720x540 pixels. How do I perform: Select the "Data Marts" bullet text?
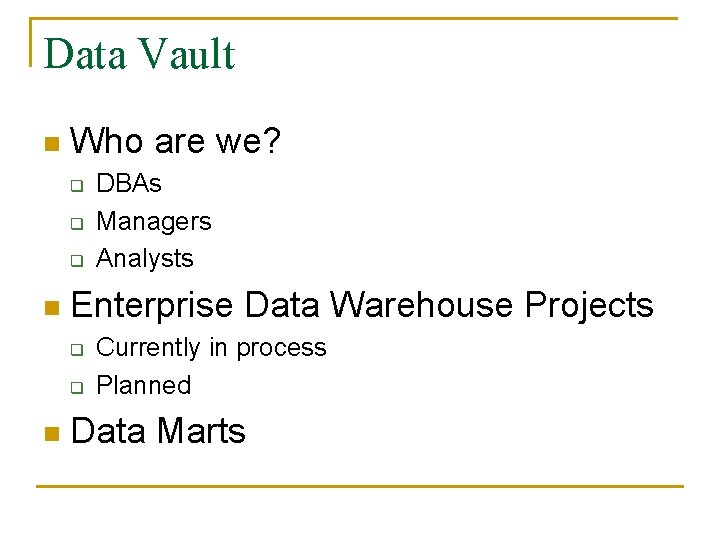(x=158, y=432)
